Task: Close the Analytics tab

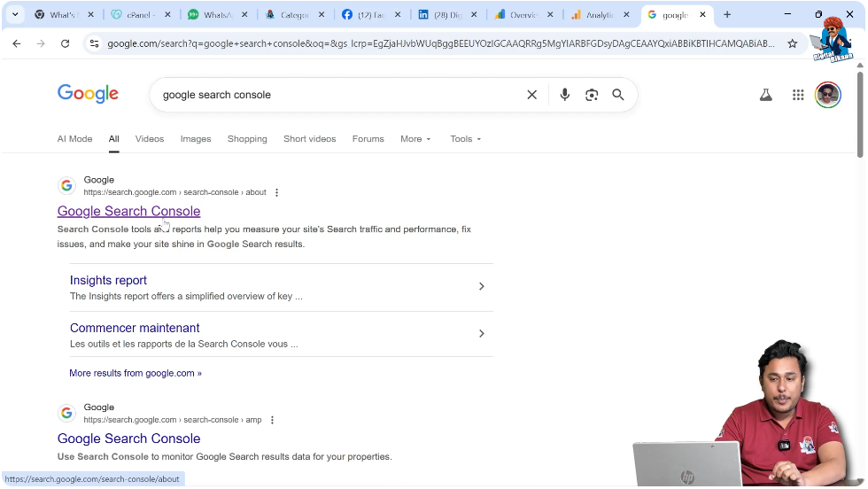Action: click(626, 15)
